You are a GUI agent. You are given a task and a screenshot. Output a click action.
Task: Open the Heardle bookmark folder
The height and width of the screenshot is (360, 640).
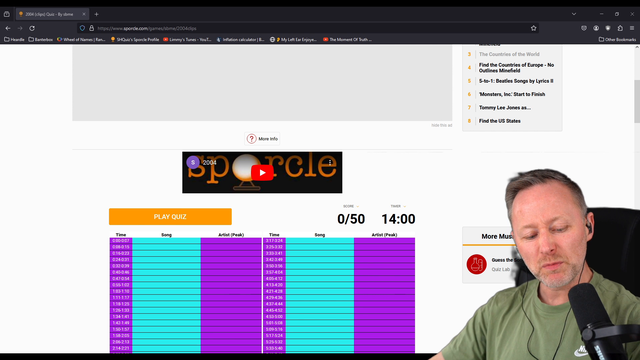click(x=14, y=40)
